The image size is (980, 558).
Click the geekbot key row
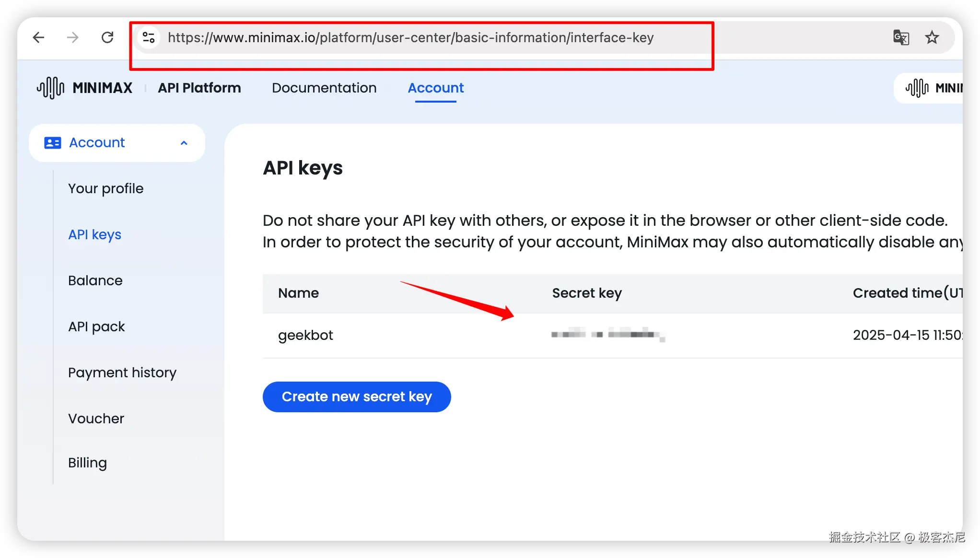pyautogui.click(x=305, y=335)
